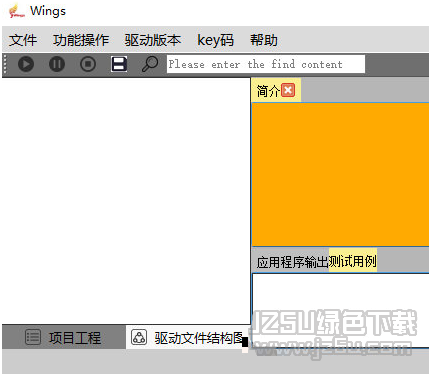Close the 简介 tab with red X
Viewport: 430px width, 374px height.
(288, 90)
